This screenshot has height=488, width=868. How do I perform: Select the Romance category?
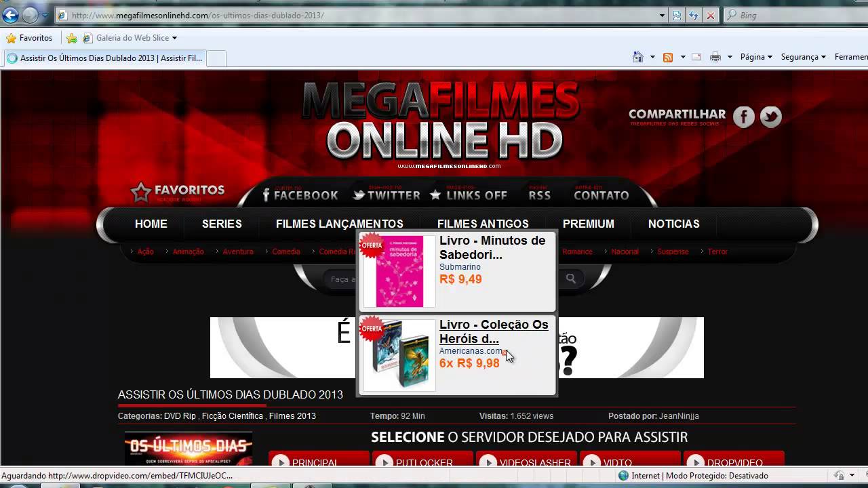(577, 251)
